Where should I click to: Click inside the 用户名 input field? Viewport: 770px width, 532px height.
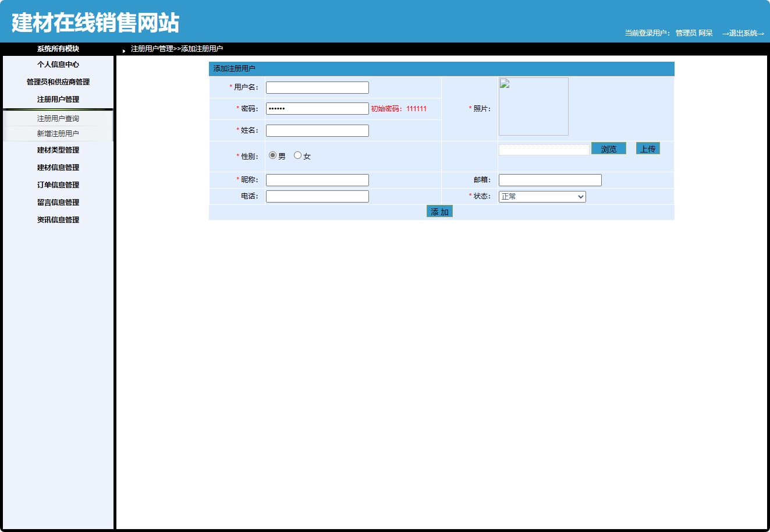(x=317, y=87)
